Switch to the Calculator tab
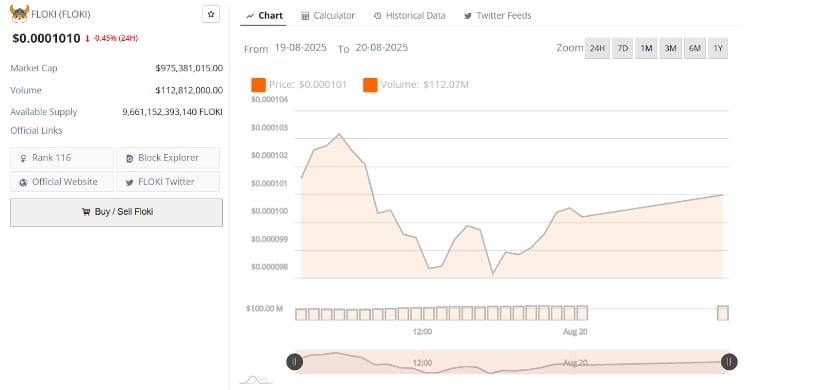This screenshot has width=825, height=390. tap(328, 16)
